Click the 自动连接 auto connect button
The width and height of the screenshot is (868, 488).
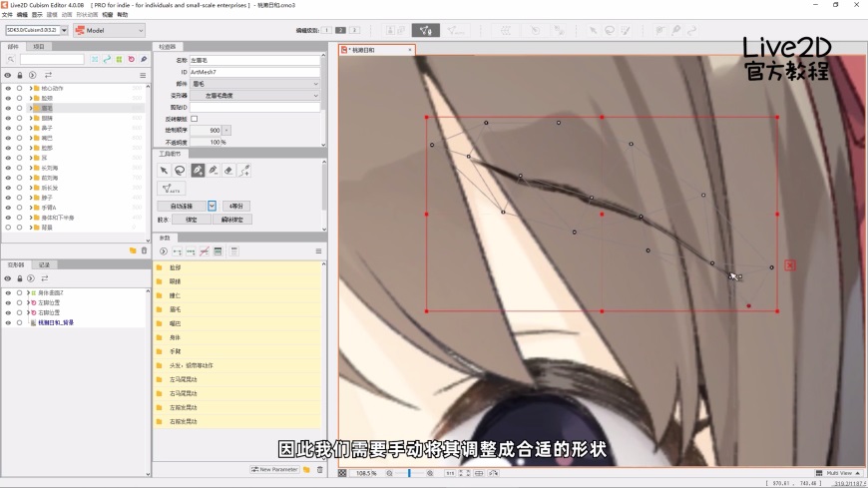click(182, 206)
